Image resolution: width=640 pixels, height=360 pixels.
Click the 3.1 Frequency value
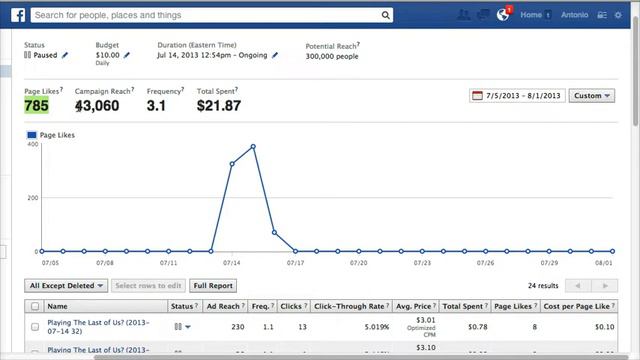click(156, 106)
